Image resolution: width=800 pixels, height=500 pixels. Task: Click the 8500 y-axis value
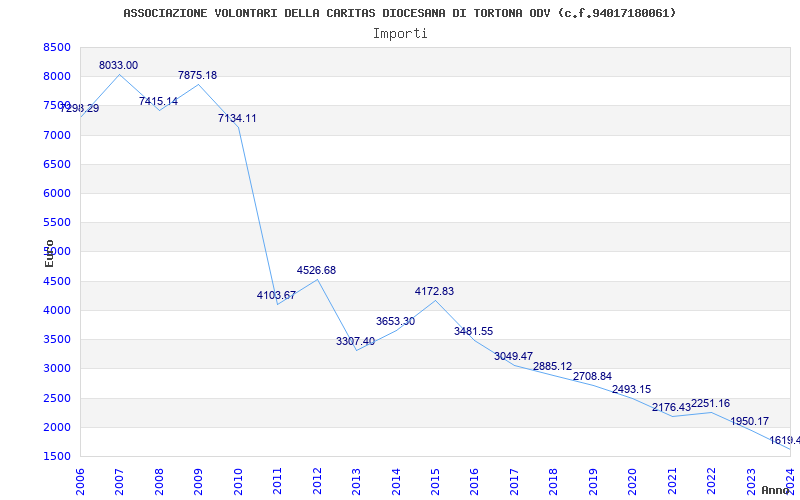[x=57, y=47]
